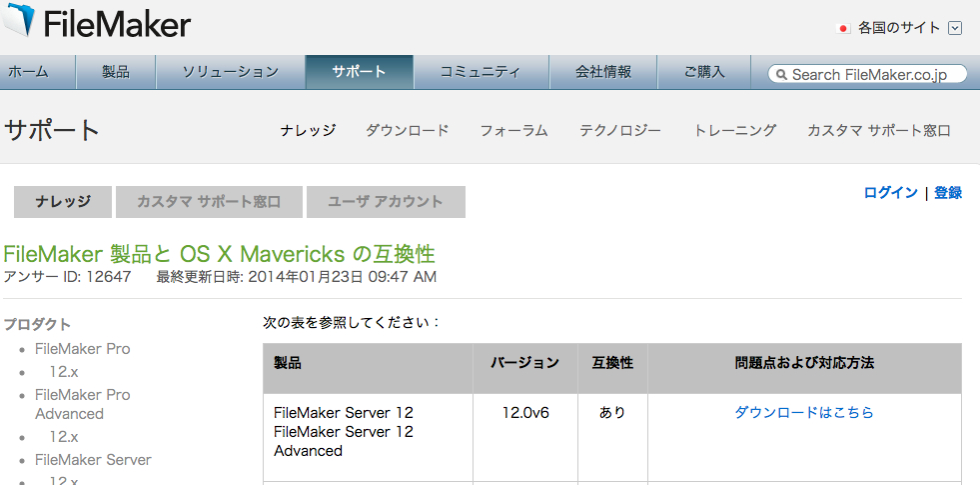The image size is (980, 485).
Task: Open the 各国のサイト dropdown arrow
Action: coord(954,28)
